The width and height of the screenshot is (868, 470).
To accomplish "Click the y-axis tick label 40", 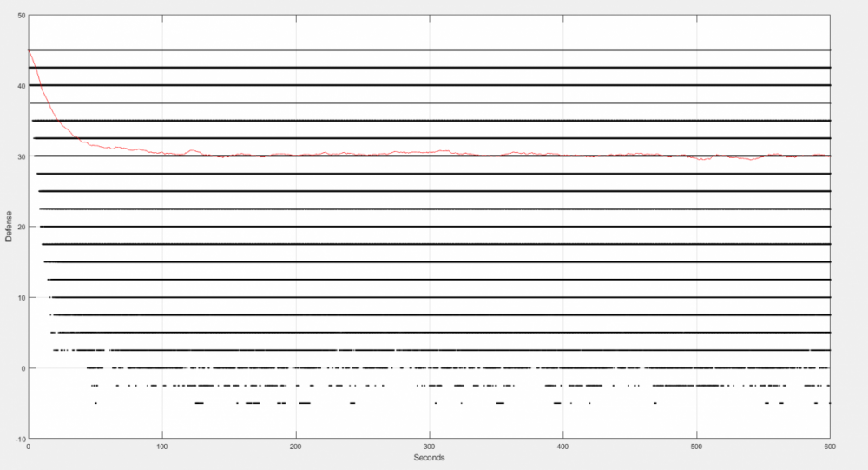I will (x=21, y=86).
